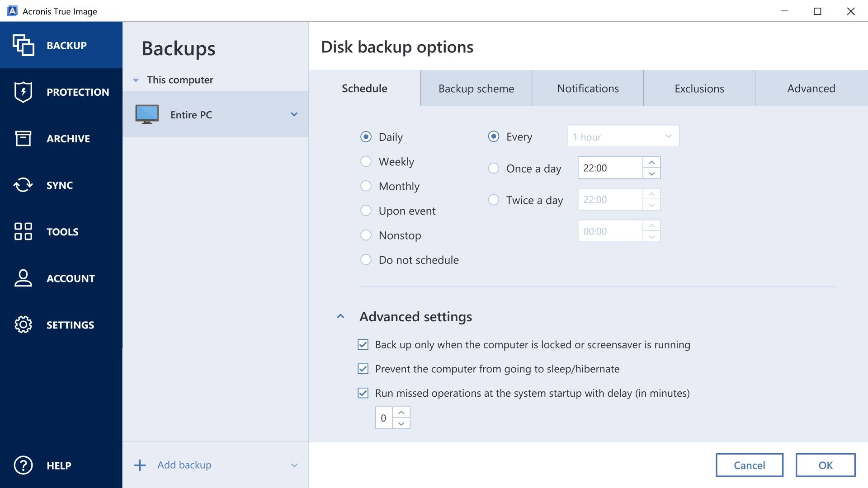Switch to the Sync section
The image size is (868, 488).
point(61,185)
